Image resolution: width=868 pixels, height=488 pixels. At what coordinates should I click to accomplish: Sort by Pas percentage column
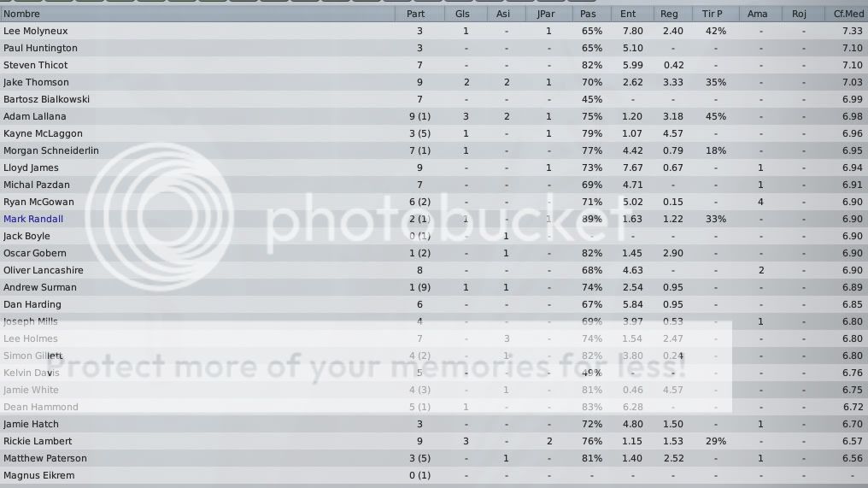pos(588,14)
